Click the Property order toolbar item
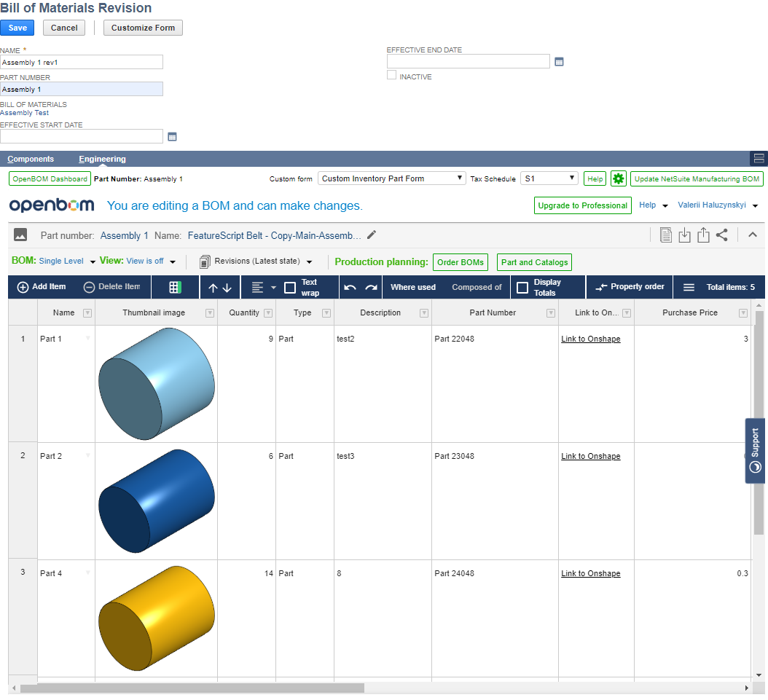The width and height of the screenshot is (768, 700). tap(630, 287)
